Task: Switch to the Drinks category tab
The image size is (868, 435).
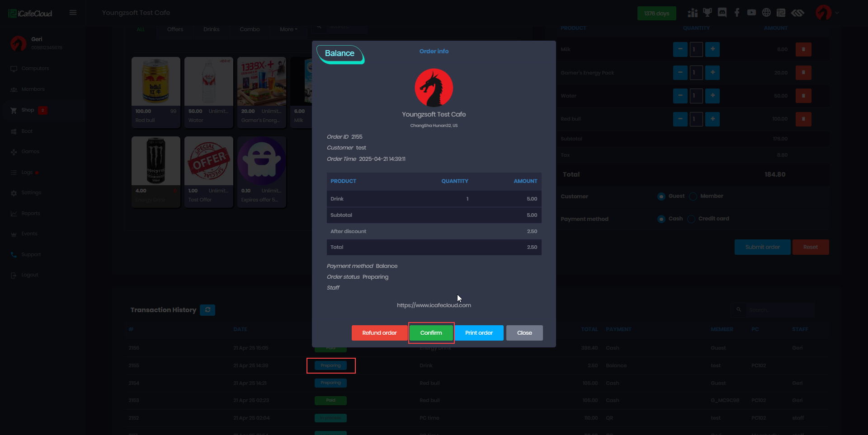Action: coord(211,29)
